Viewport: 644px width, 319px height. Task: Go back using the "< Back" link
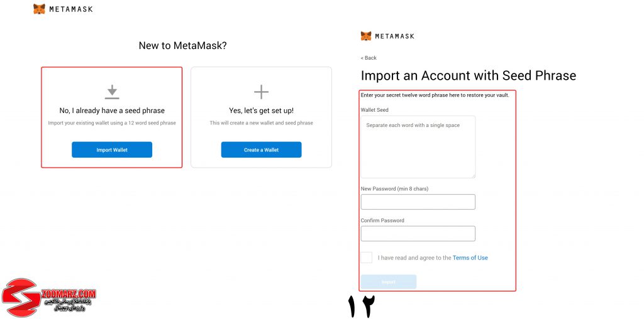click(x=369, y=58)
